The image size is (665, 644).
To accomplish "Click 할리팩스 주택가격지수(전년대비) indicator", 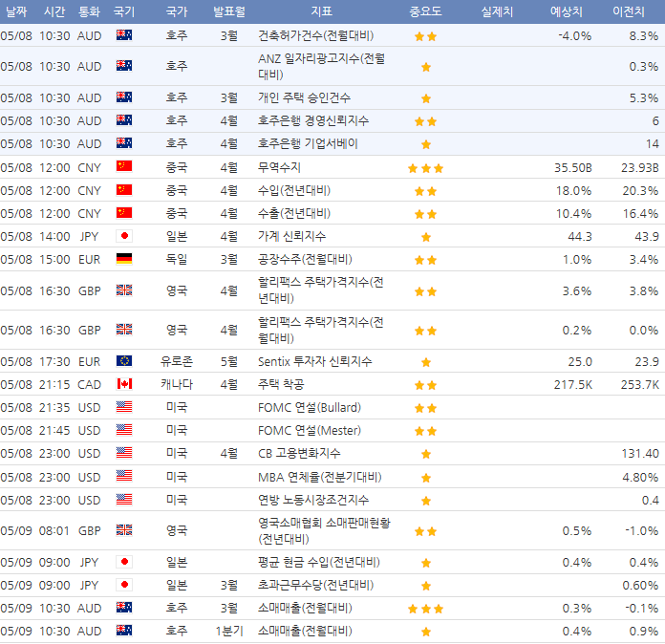I will point(321,290).
